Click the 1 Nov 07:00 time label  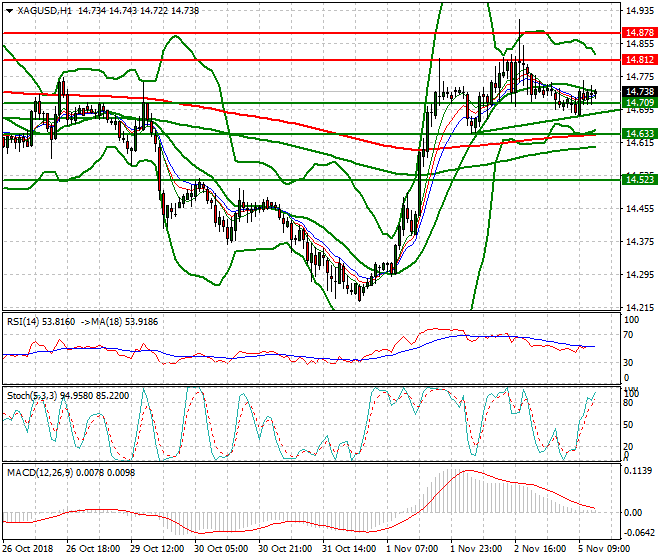(412, 549)
